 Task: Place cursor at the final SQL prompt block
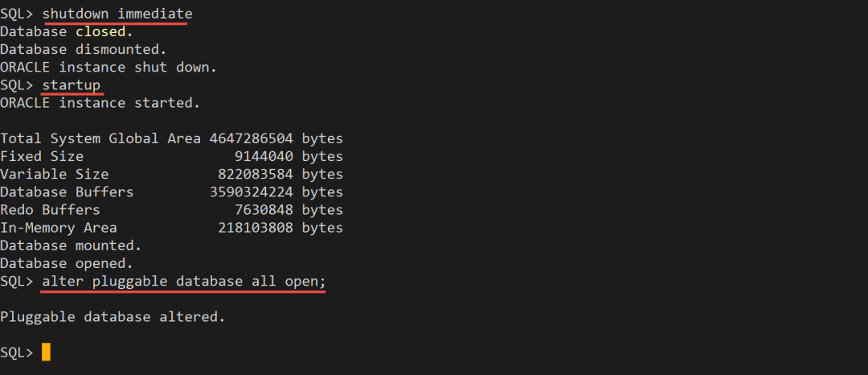click(46, 352)
